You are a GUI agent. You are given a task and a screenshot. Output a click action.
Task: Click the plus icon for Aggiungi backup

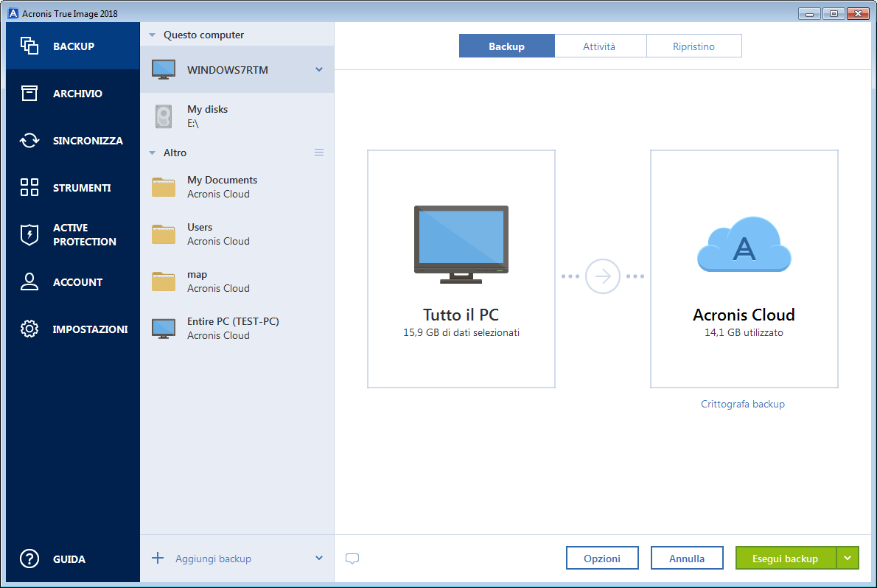pos(158,558)
